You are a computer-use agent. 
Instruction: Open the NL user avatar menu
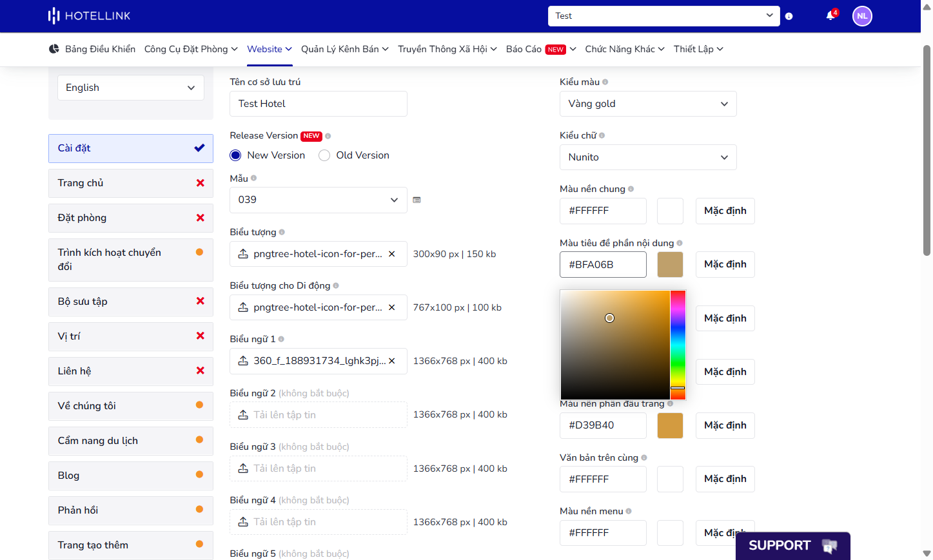point(862,16)
